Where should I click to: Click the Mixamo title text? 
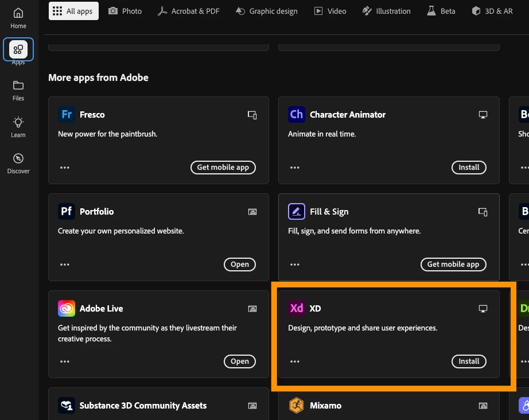[x=325, y=405]
